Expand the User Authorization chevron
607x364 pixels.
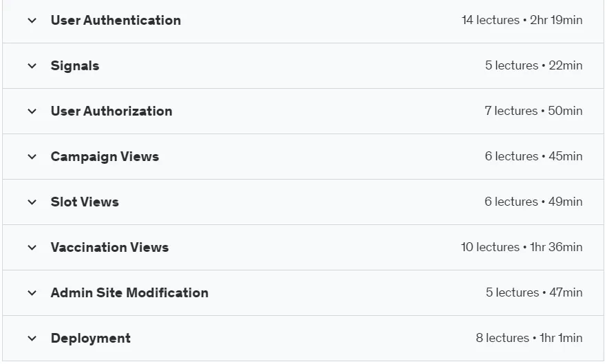32,111
